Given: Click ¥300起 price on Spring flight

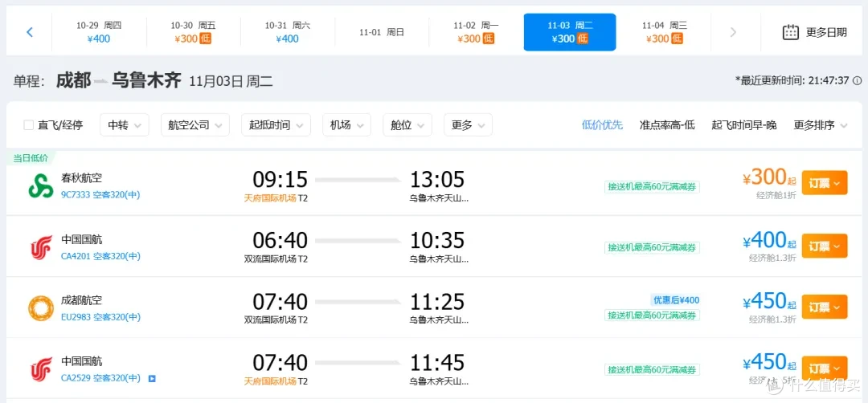Looking at the screenshot, I should click(x=769, y=177).
